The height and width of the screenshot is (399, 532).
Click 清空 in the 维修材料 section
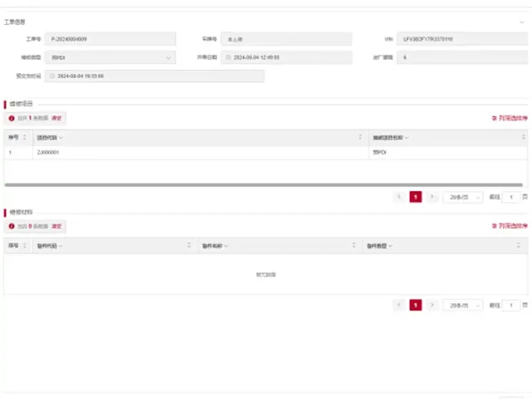coord(57,226)
